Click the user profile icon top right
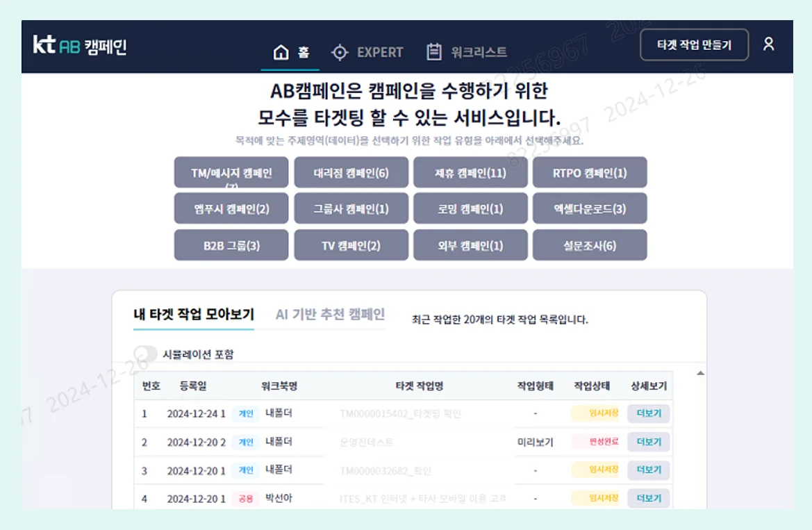The height and width of the screenshot is (530, 812). tap(768, 44)
